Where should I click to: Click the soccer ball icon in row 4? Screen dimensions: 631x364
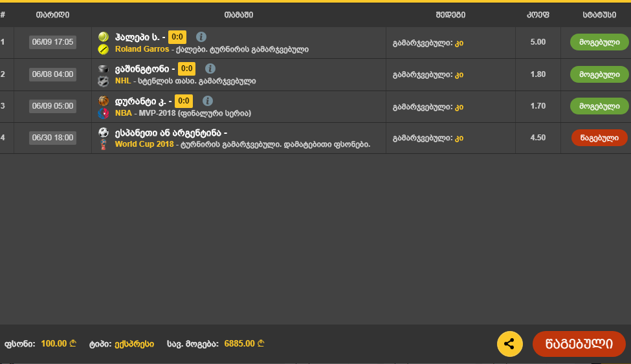(104, 133)
